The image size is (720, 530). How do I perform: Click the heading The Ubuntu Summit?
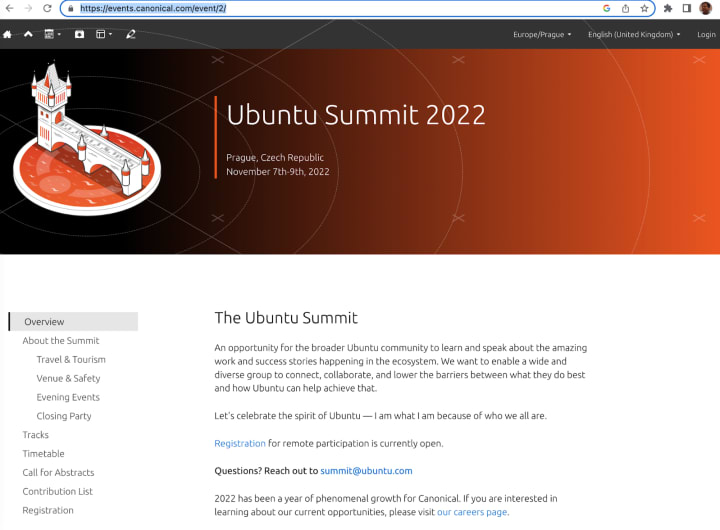click(286, 318)
